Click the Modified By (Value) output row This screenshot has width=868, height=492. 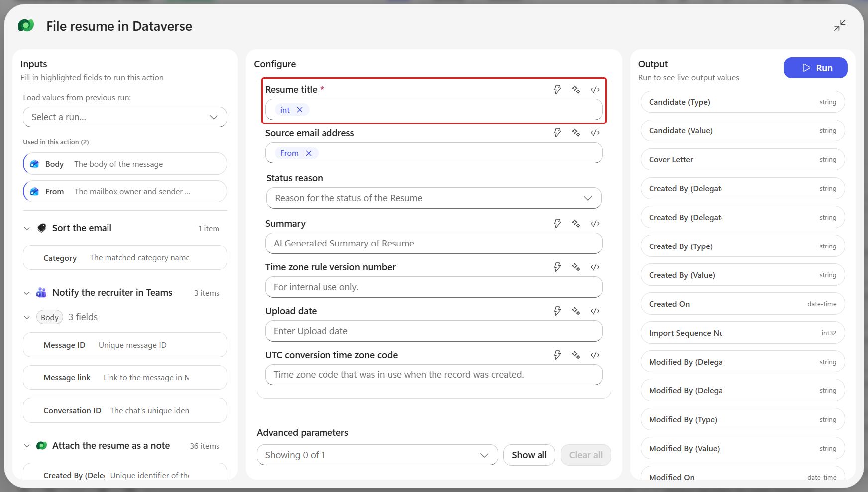743,448
